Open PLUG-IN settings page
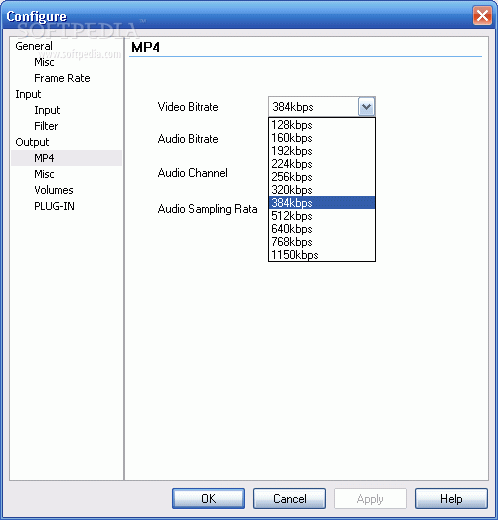The image size is (498, 520). click(54, 206)
